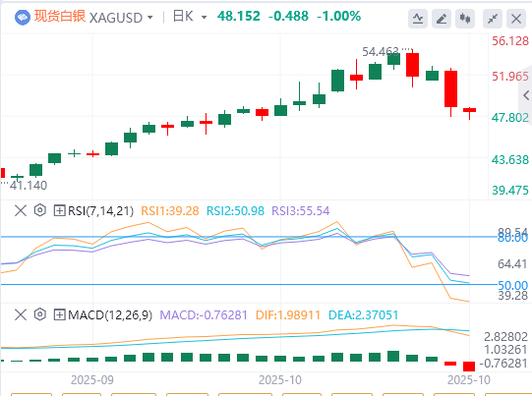Viewport: 532px width, 396px height.
Task: Click the 39.475 price axis label
Action: 510,191
